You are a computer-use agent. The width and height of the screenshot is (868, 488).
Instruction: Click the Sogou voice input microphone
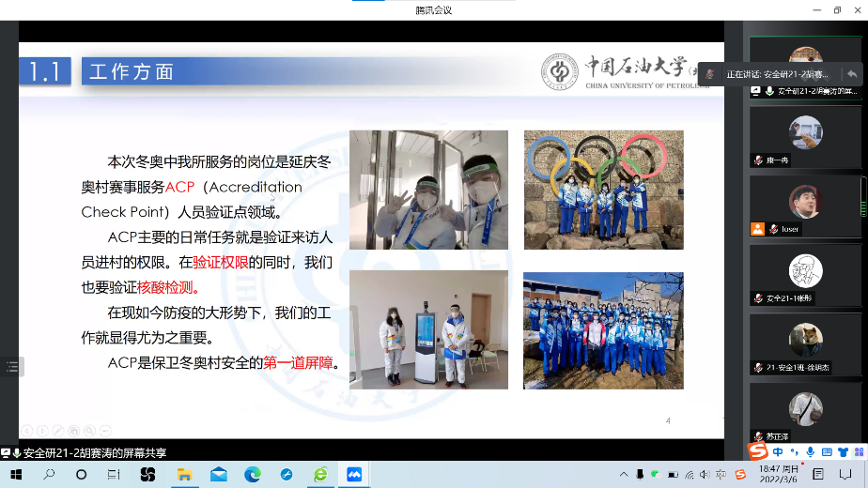point(810,452)
